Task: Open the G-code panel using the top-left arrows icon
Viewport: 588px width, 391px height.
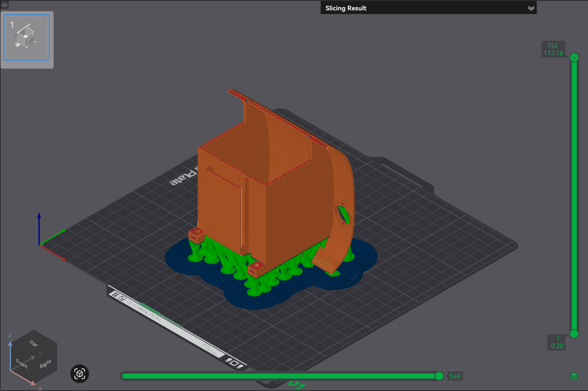Action: coord(4,5)
